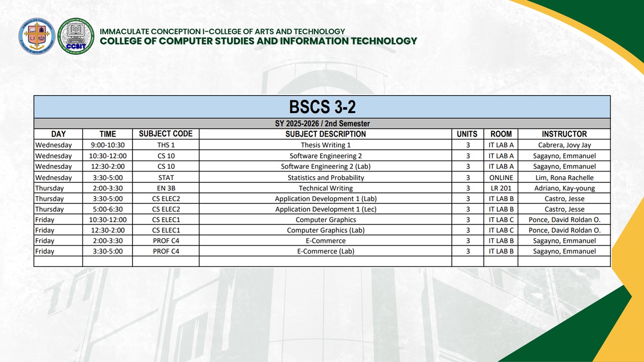
Task: Click the CCSIT computer logo
Action: 75,36
